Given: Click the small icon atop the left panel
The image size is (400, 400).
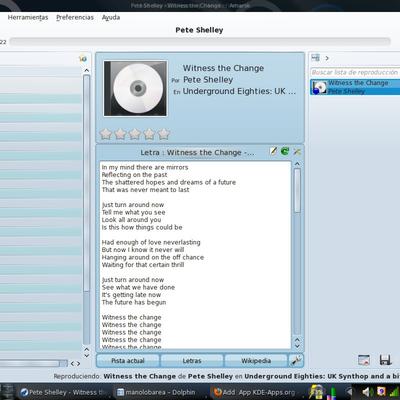Looking at the screenshot, I should point(83,59).
